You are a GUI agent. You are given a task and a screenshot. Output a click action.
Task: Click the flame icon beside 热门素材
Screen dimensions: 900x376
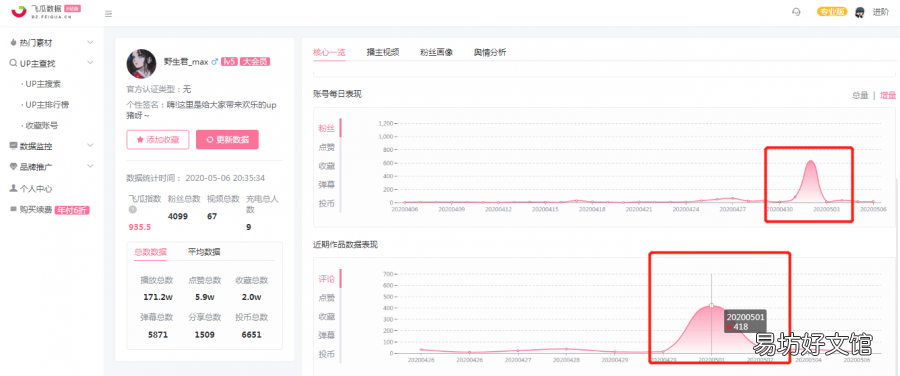click(13, 42)
